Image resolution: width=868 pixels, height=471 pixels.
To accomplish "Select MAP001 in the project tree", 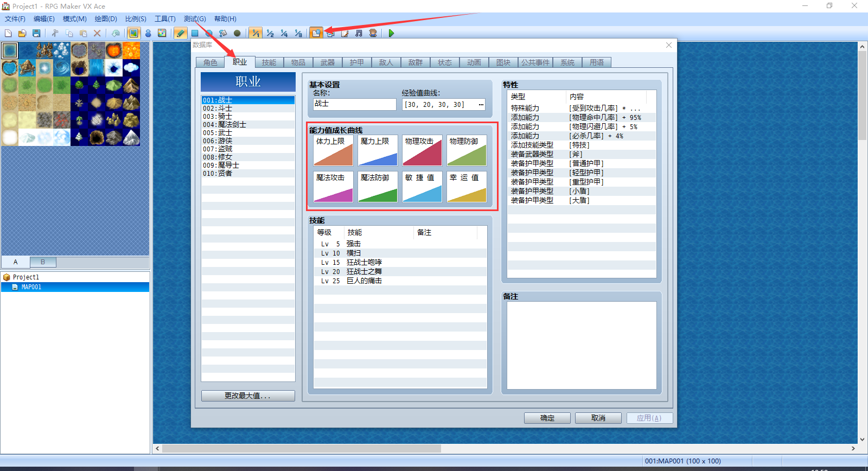I will [x=75, y=287].
